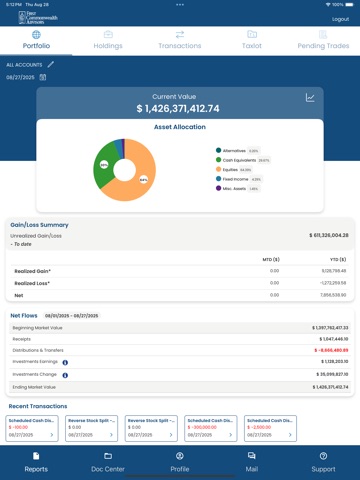This screenshot has height=480, width=360.
Task: Click the Net Flows date range 08/01/2025 - 08/27/2025
Action: coord(71,316)
